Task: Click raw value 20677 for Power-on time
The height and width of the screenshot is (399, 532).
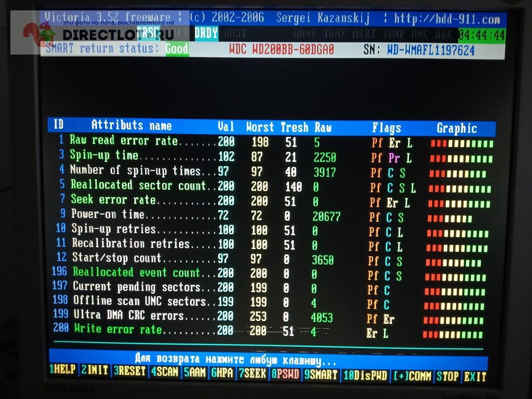Action: [x=326, y=217]
